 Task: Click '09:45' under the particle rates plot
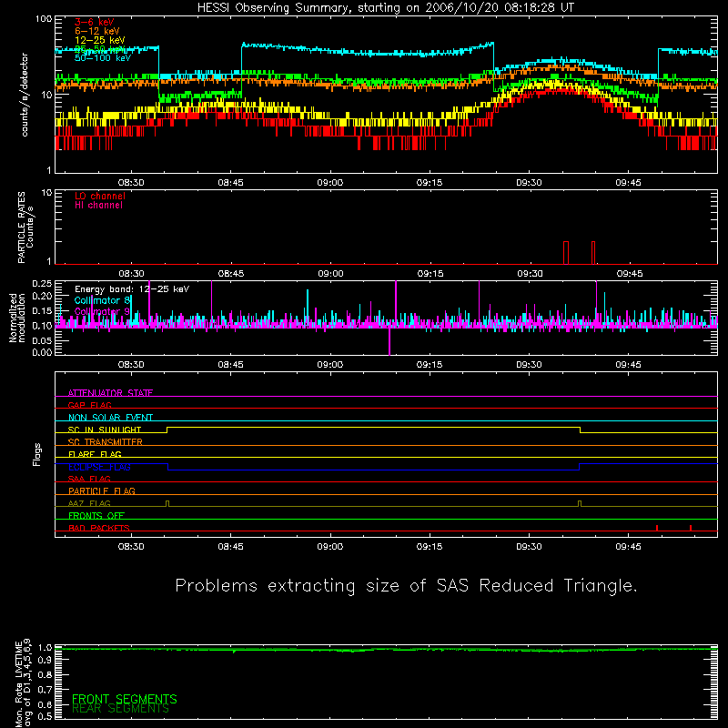pos(629,274)
